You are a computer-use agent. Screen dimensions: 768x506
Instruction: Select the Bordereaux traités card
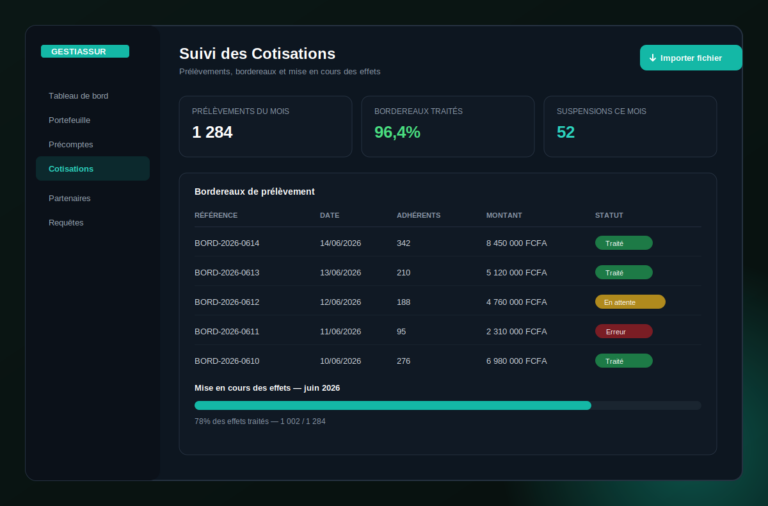448,126
